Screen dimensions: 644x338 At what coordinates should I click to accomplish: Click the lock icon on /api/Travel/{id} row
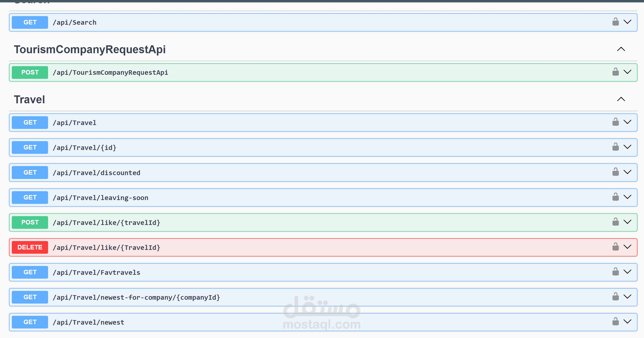pyautogui.click(x=615, y=147)
